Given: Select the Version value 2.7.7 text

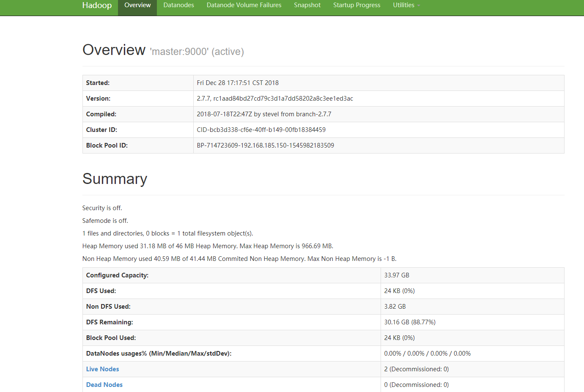Looking at the screenshot, I should (275, 99).
